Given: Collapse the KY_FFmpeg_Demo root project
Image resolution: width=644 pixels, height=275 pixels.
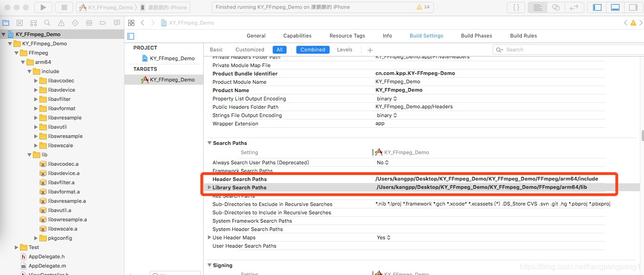Looking at the screenshot, I should click(4, 34).
